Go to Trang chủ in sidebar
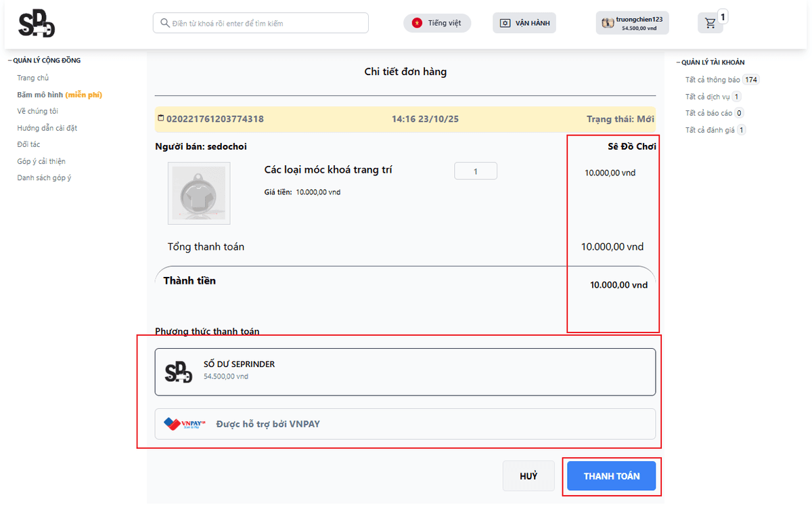 tap(32, 78)
